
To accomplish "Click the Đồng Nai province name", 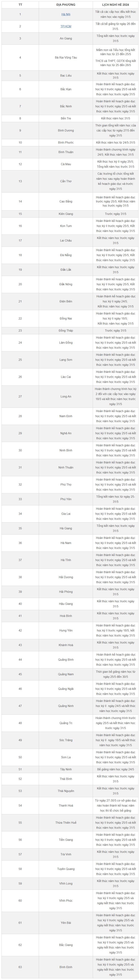I will pos(66,318).
